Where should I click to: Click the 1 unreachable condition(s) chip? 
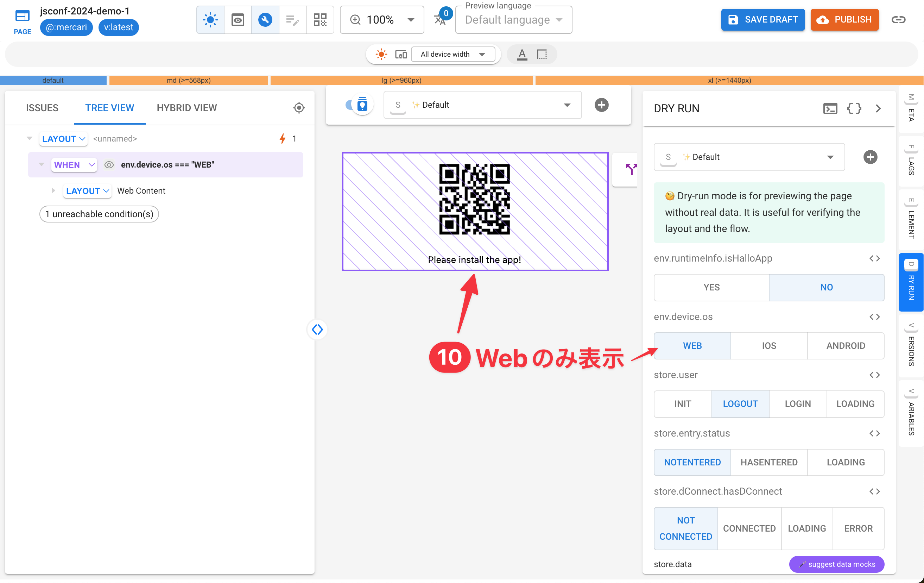tap(99, 214)
